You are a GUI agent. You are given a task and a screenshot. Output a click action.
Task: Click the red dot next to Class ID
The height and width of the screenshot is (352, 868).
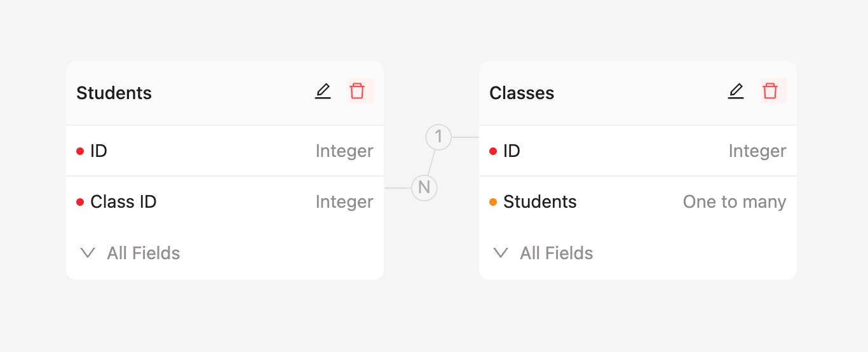click(x=80, y=202)
